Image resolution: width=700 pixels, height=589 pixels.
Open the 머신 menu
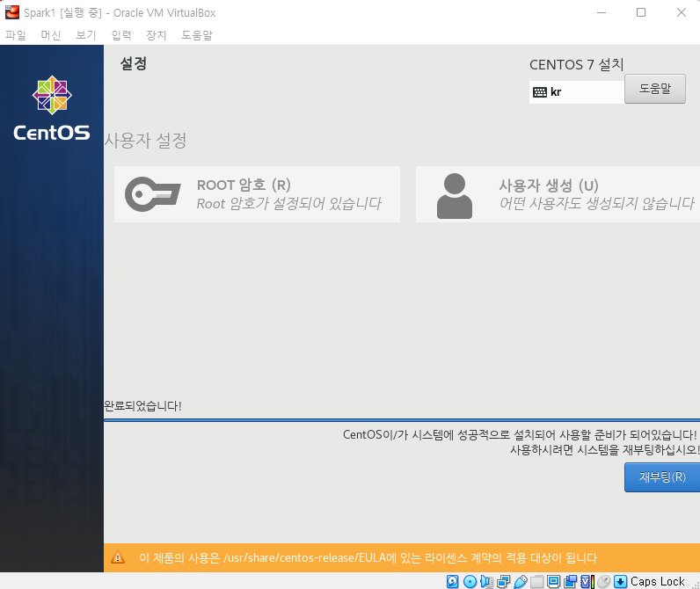[51, 35]
